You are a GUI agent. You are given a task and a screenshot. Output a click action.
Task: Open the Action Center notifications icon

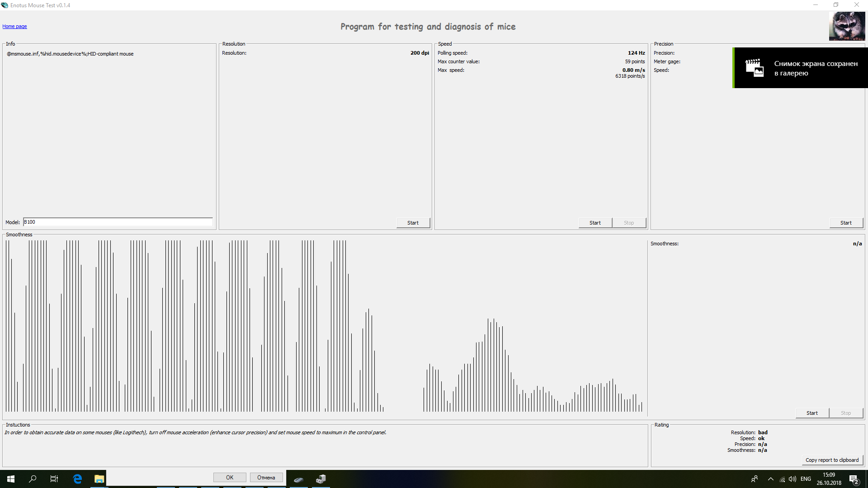click(x=854, y=479)
